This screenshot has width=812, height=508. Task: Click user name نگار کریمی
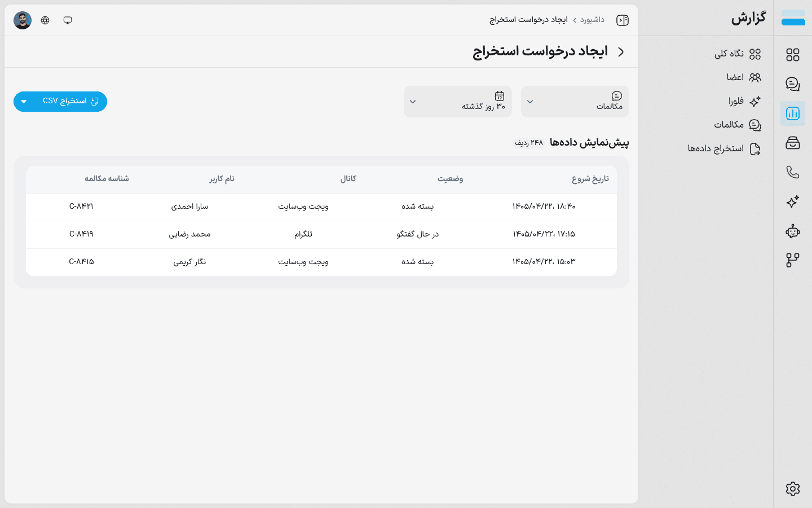[189, 262]
